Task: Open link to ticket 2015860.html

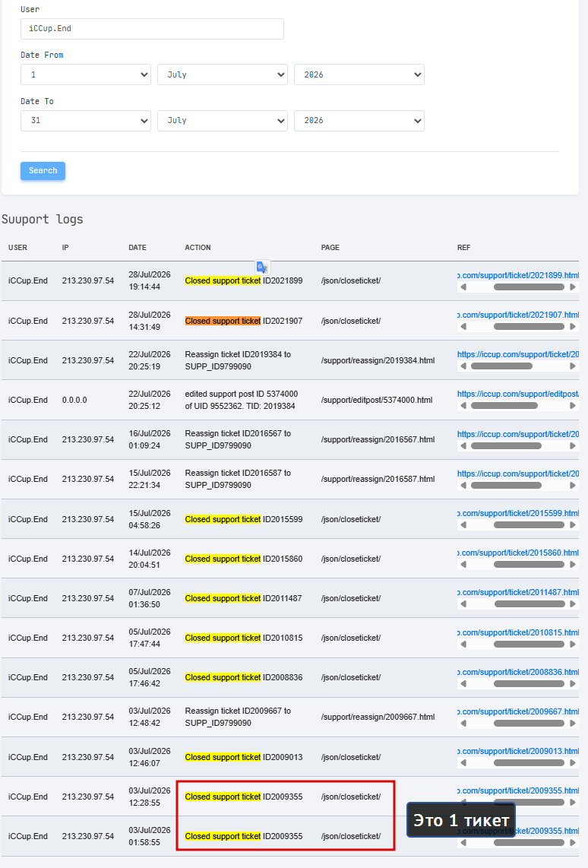Action: pos(518,553)
